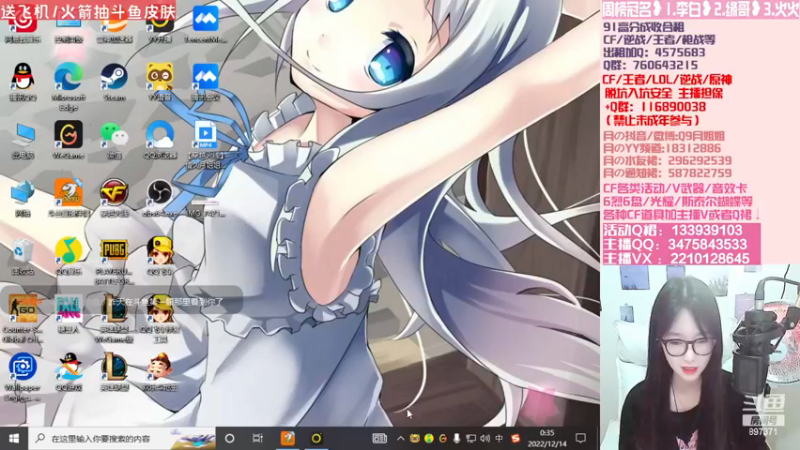The height and width of the screenshot is (450, 800).
Task: Open QQ飞车 icon beside PUBG
Action: coord(160,251)
